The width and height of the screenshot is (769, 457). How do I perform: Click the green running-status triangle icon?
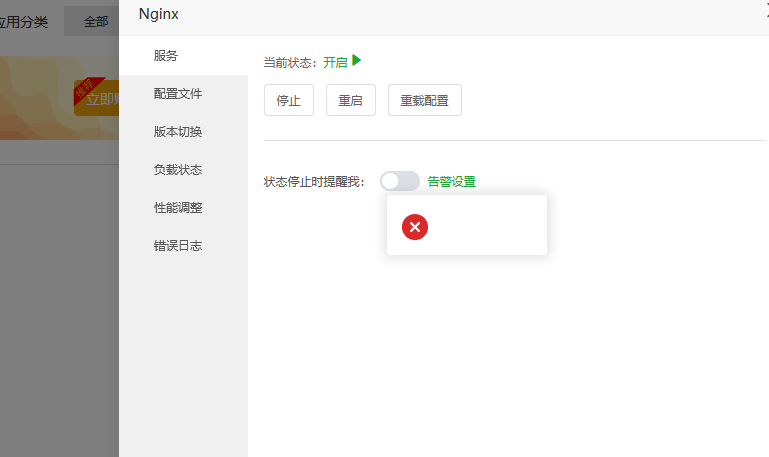click(x=357, y=60)
